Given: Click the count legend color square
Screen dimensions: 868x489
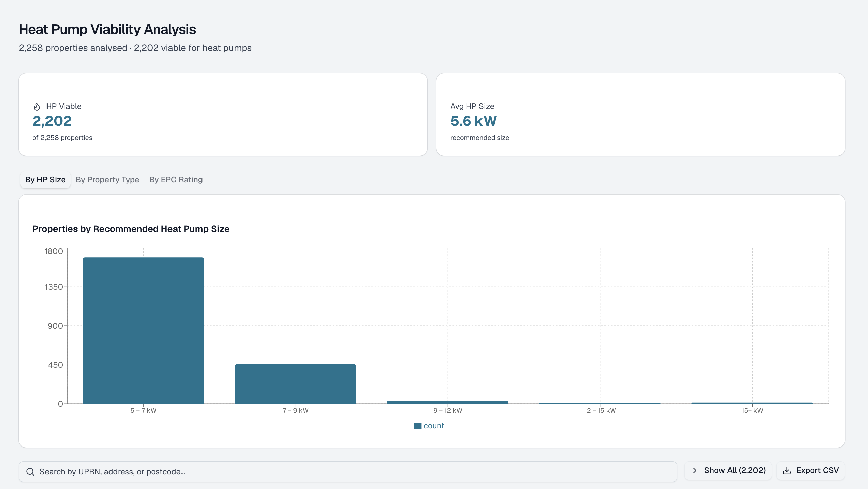Looking at the screenshot, I should [417, 426].
